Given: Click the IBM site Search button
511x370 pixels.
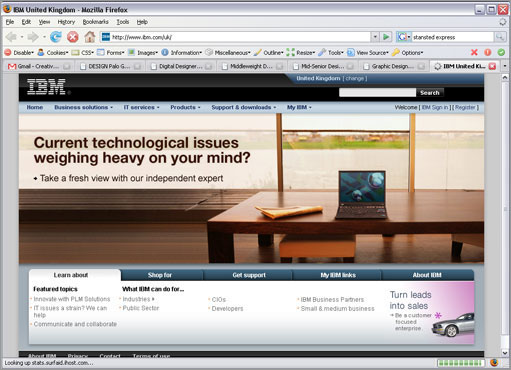Looking at the screenshot, I should pyautogui.click(x=430, y=93).
